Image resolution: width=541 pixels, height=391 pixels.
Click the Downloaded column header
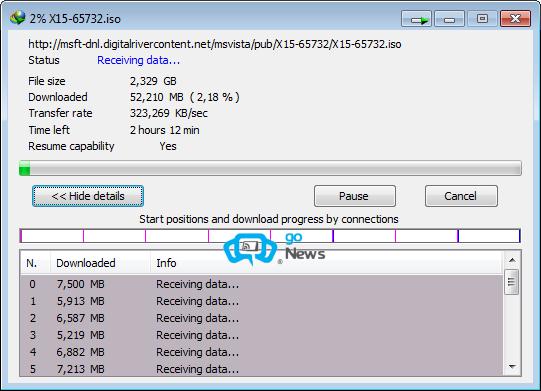coord(100,263)
